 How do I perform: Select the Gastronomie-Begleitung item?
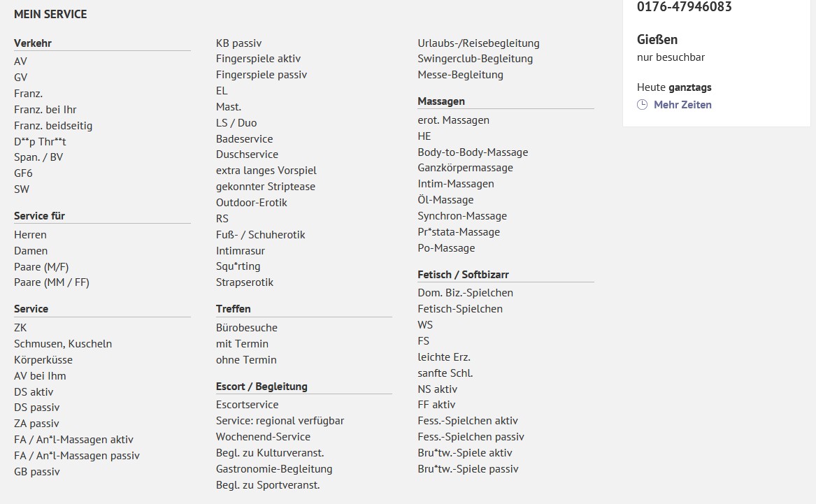274,469
